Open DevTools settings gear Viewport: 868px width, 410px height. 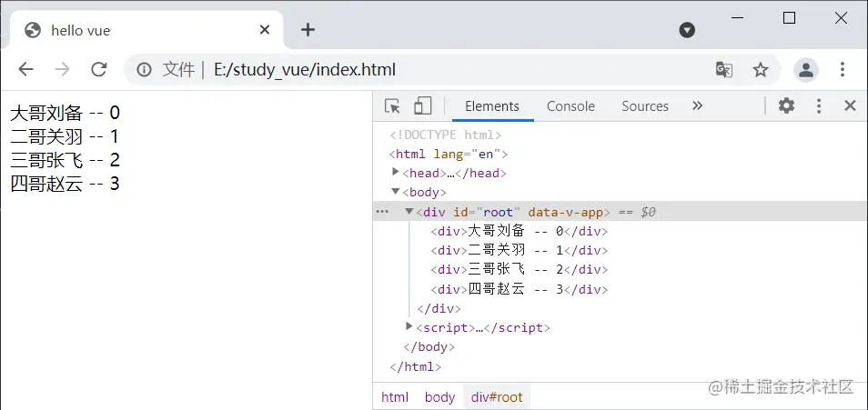(x=786, y=105)
